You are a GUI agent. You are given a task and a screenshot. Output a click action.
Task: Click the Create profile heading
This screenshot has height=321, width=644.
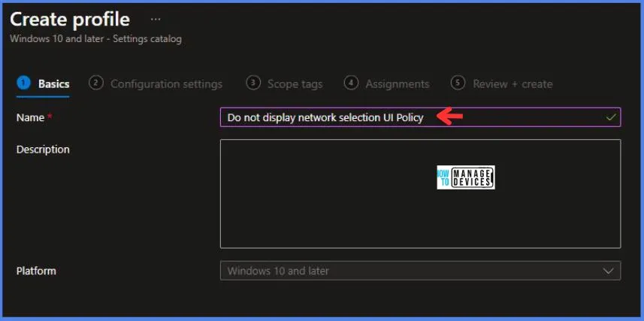[x=70, y=20]
